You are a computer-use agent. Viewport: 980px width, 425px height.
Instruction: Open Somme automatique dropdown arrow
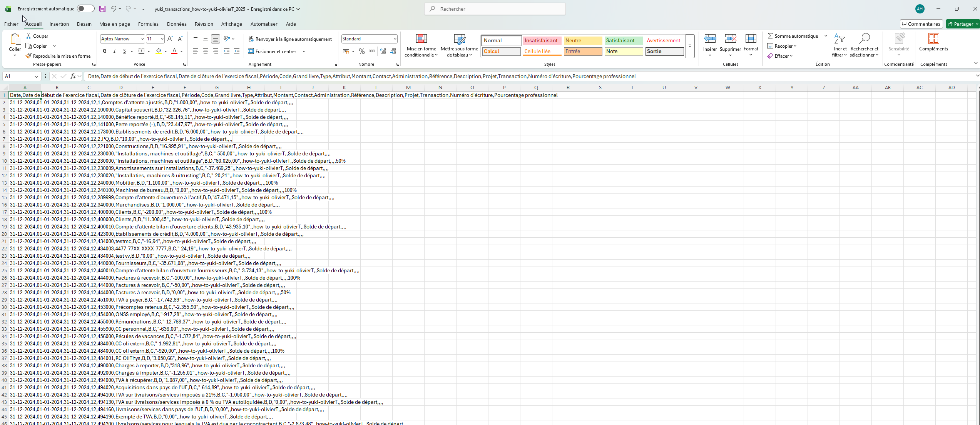coord(826,36)
